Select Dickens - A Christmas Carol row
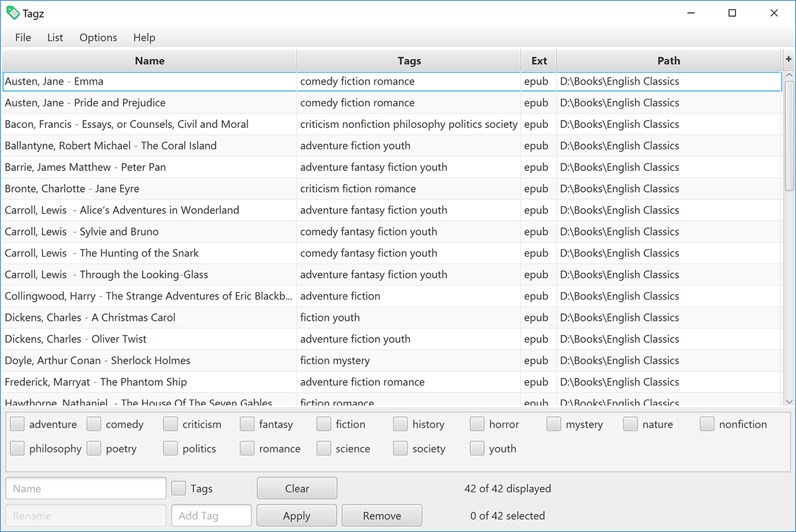 392,318
